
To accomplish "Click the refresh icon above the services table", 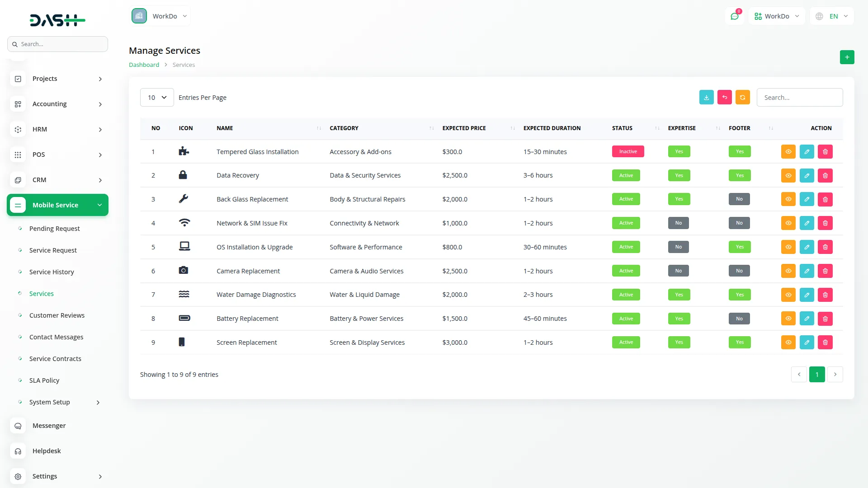I will pyautogui.click(x=743, y=97).
